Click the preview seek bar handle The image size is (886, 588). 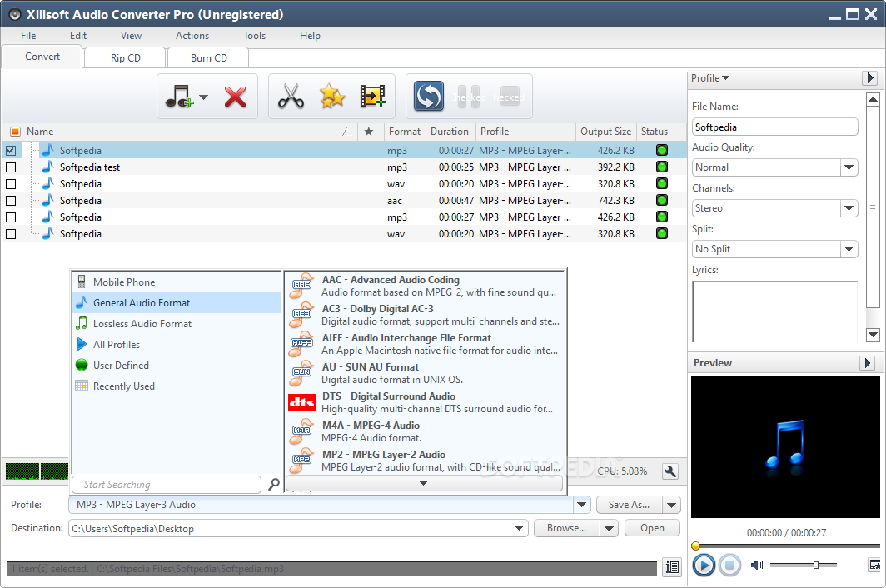coord(695,546)
